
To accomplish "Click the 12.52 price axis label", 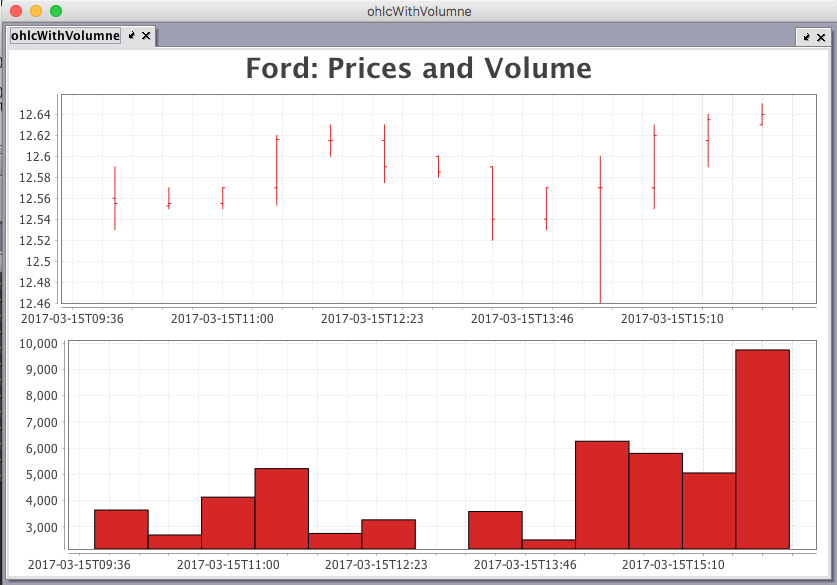I will coord(35,241).
